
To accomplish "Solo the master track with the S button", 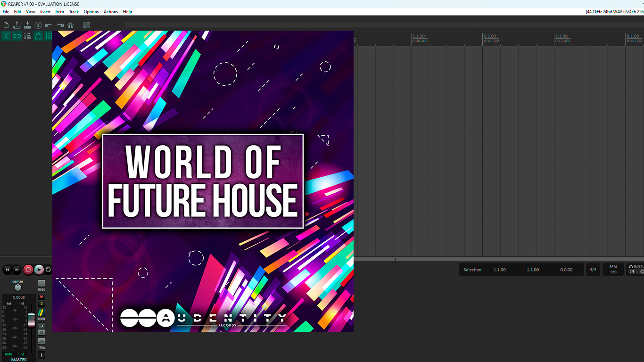I will [x=41, y=304].
